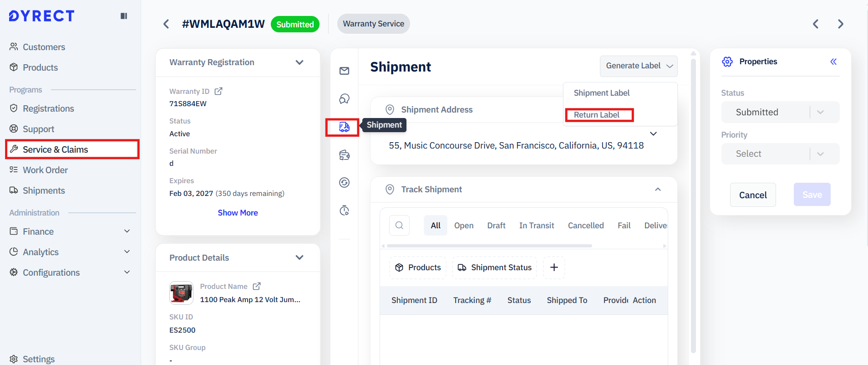868x365 pixels.
Task: Click the jump starter product thumbnail
Action: 181,293
